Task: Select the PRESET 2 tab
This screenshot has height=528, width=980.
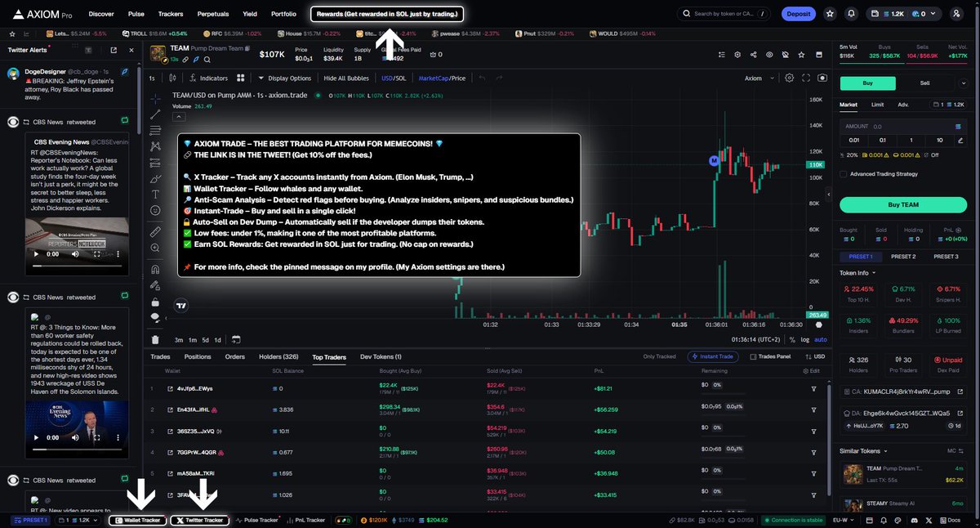Action: 902,257
